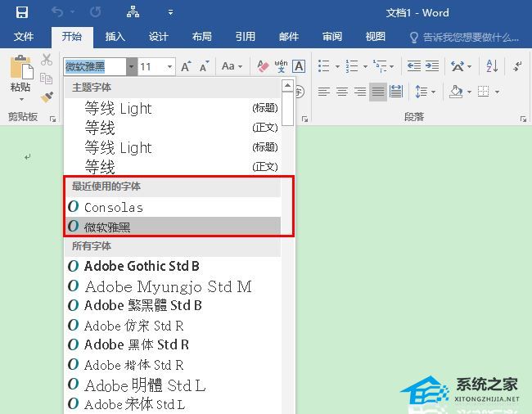Click the font name box showing 微软雅黑
This screenshot has height=414, width=532.
coord(95,66)
